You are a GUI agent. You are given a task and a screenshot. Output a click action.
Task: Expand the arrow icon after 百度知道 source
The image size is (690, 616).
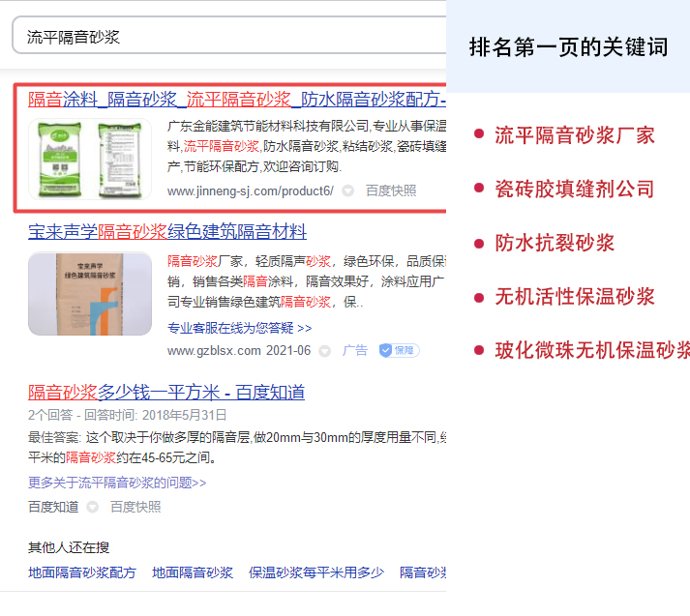[93, 507]
